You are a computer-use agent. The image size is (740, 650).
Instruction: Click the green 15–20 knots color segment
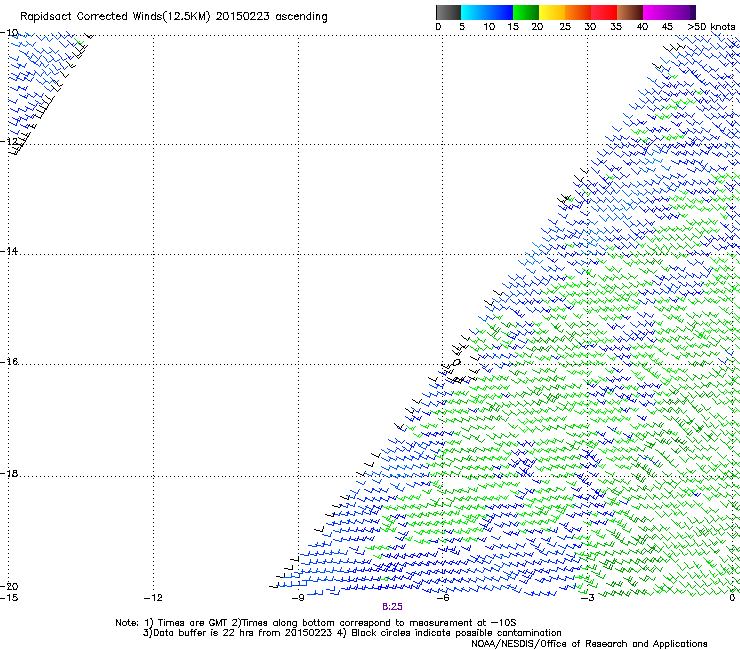click(526, 12)
